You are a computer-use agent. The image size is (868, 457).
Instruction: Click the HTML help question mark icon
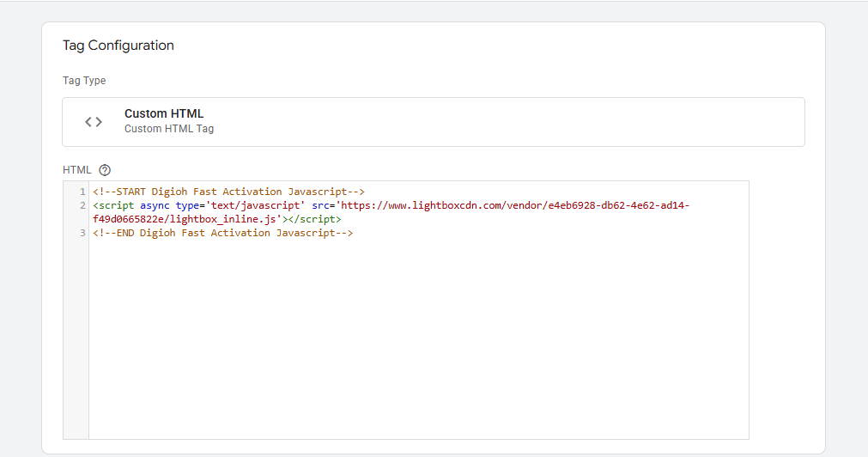(105, 170)
